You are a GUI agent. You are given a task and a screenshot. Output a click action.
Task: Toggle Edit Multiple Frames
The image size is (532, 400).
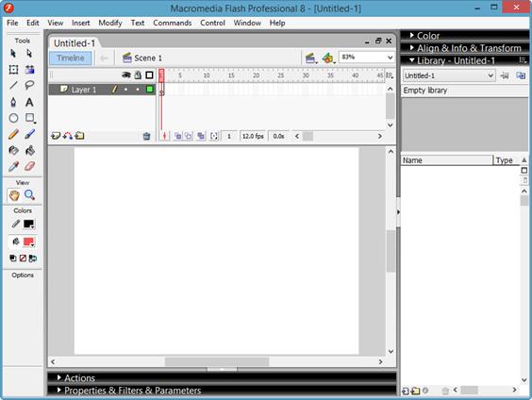coord(201,136)
